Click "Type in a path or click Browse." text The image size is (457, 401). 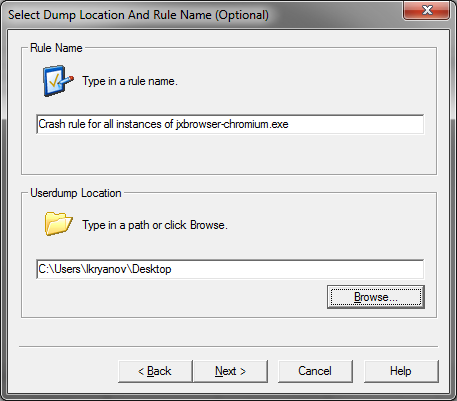pyautogui.click(x=155, y=225)
